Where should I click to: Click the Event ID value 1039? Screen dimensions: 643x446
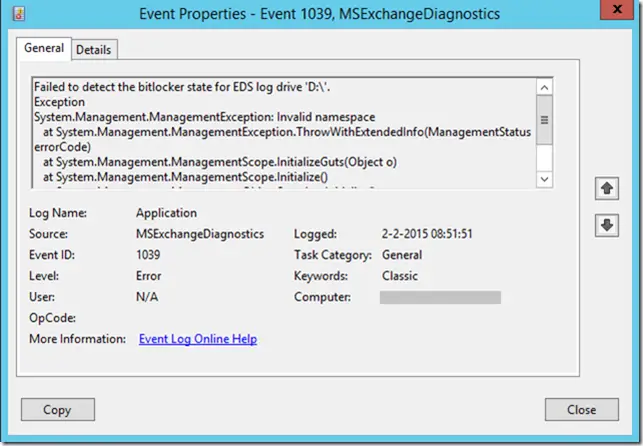pyautogui.click(x=148, y=255)
